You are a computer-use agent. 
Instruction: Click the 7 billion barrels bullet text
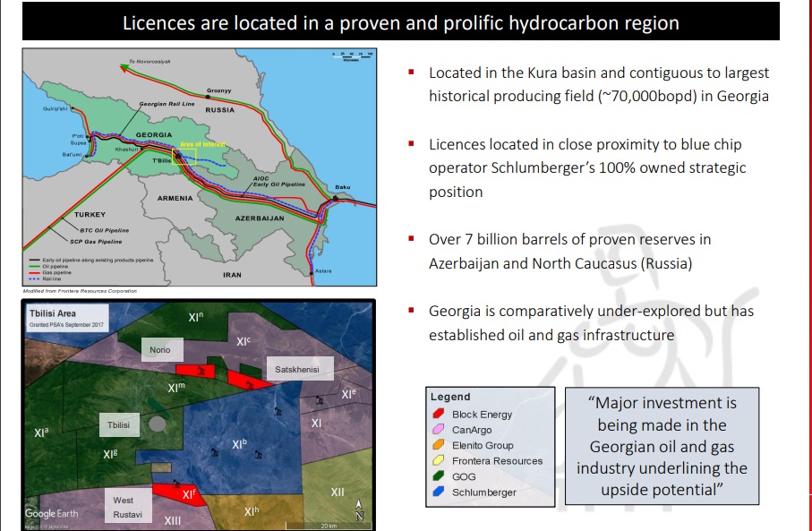pyautogui.click(x=569, y=252)
